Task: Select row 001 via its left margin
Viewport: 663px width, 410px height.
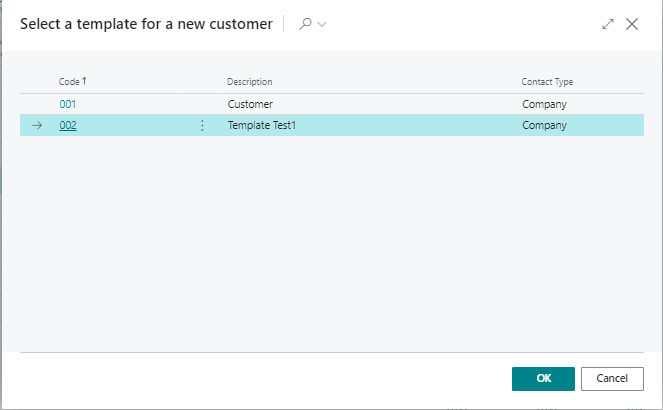Action: click(x=37, y=104)
